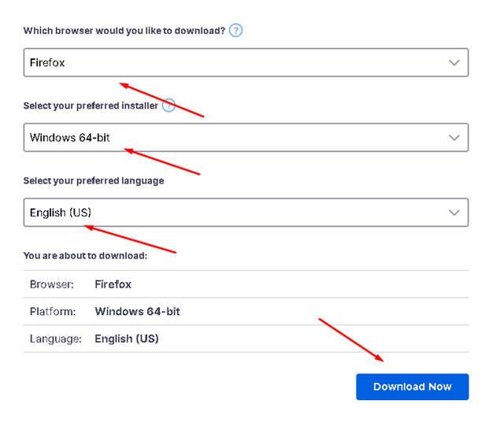
Task: Click the Windows 64-bit value in the Platform row
Action: tap(137, 311)
